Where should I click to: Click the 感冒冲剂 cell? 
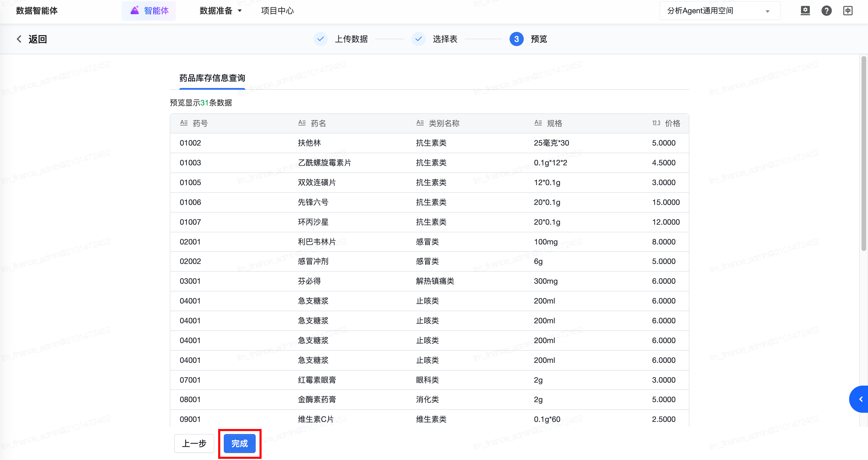(313, 261)
